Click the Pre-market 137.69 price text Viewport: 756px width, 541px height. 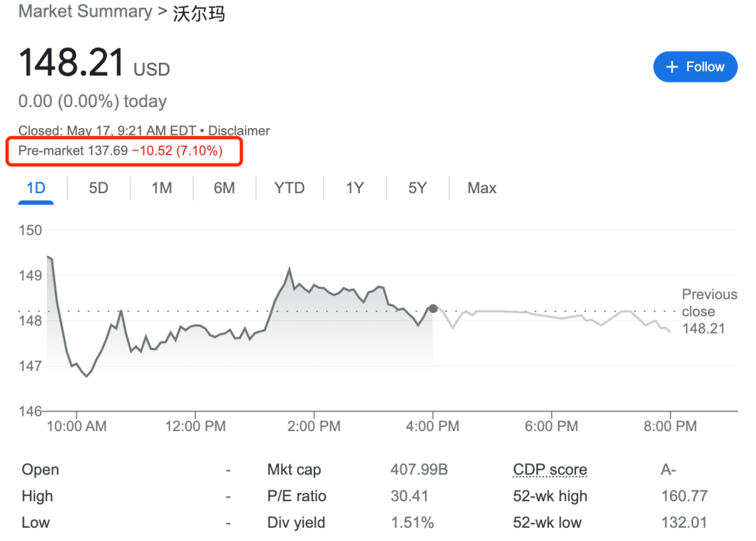[73, 151]
